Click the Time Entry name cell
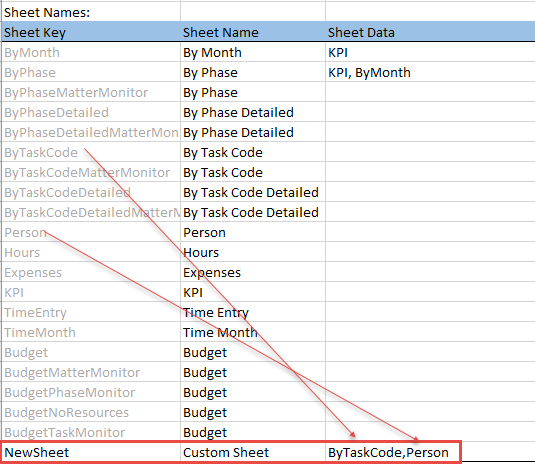The width and height of the screenshot is (535, 464). pyautogui.click(x=253, y=313)
